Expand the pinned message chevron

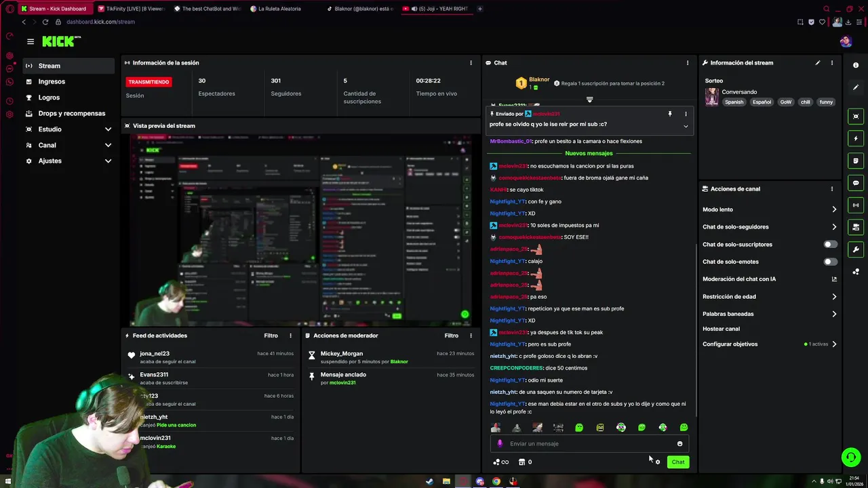coord(686,126)
